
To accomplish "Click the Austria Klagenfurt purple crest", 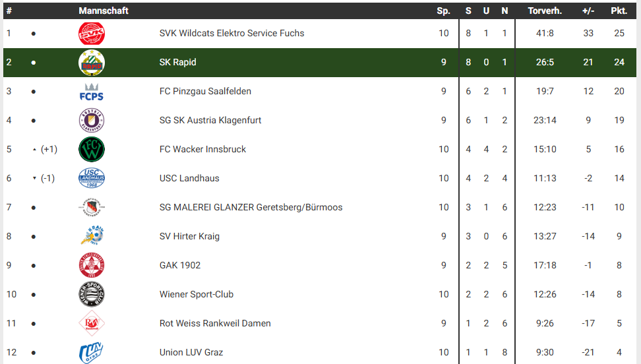I will [91, 120].
